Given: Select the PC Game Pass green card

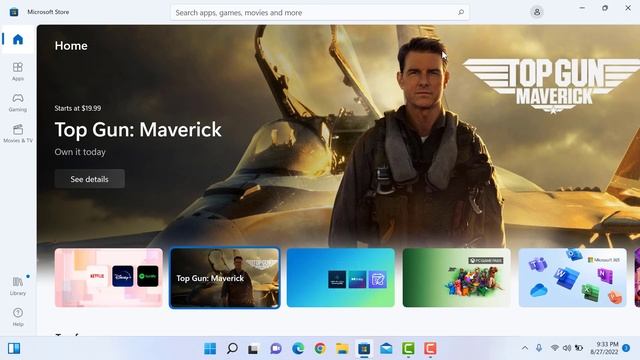Looking at the screenshot, I should (456, 278).
